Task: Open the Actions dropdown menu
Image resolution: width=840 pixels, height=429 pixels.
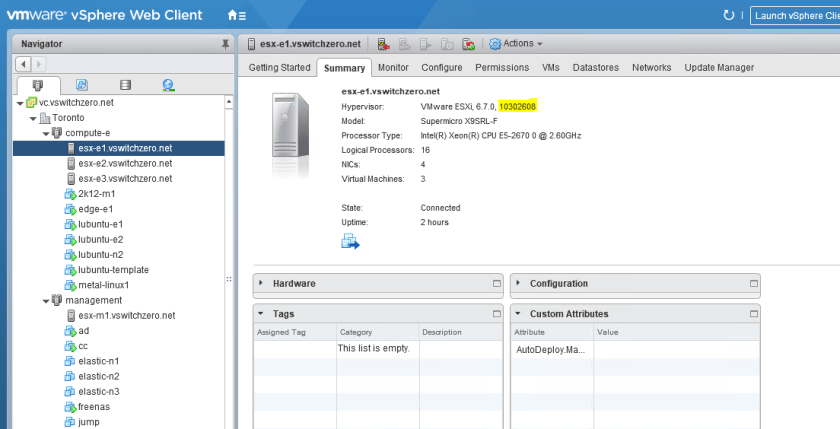Action: point(516,44)
